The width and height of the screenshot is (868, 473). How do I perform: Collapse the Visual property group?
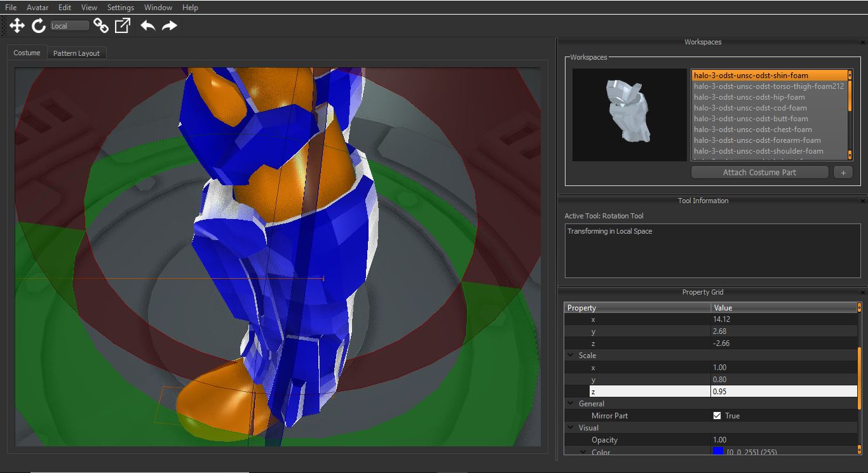(x=569, y=428)
